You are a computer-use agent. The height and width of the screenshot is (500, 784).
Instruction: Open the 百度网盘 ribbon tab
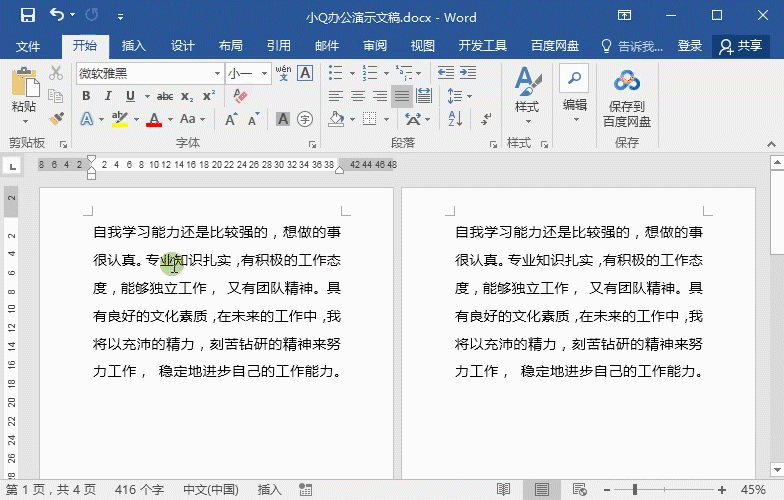click(554, 46)
